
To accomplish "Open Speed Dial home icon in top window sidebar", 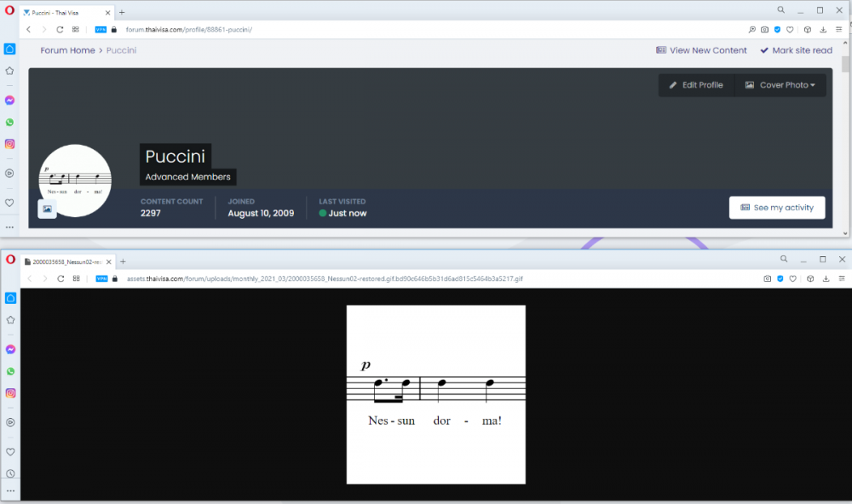I will pyautogui.click(x=9, y=49).
